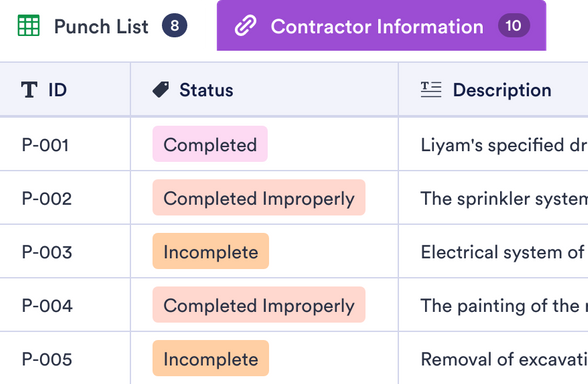Switch to the Contractor Information tab
Image resolution: width=588 pixels, height=384 pixels.
381,26
